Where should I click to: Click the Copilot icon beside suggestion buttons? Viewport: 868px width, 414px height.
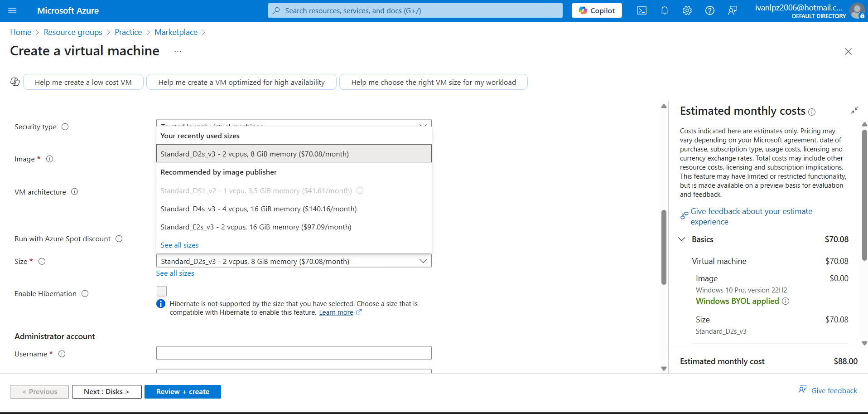(15, 82)
